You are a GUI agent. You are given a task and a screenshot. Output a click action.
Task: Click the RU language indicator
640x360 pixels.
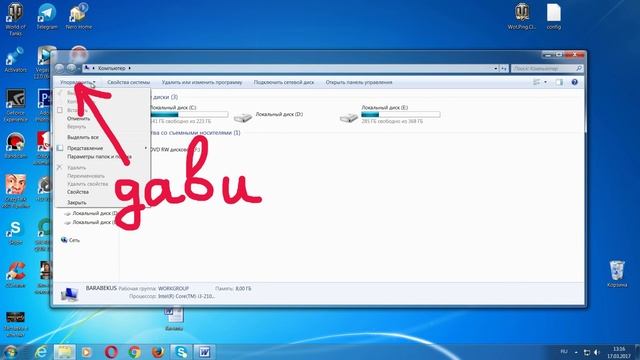pyautogui.click(x=564, y=352)
